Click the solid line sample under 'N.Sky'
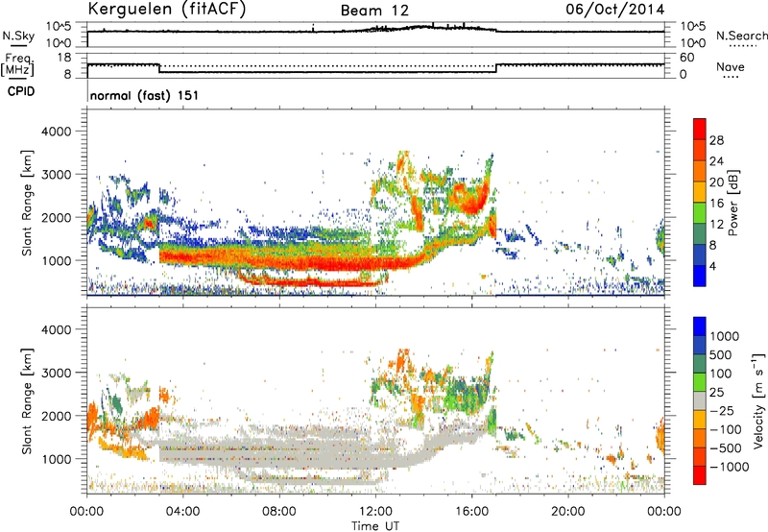This screenshot has height=532, width=768. pyautogui.click(x=18, y=45)
